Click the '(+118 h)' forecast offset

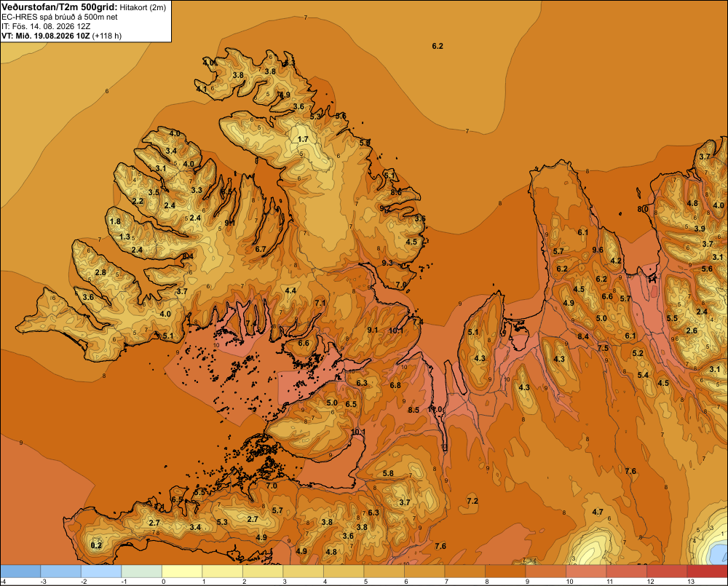click(x=107, y=36)
